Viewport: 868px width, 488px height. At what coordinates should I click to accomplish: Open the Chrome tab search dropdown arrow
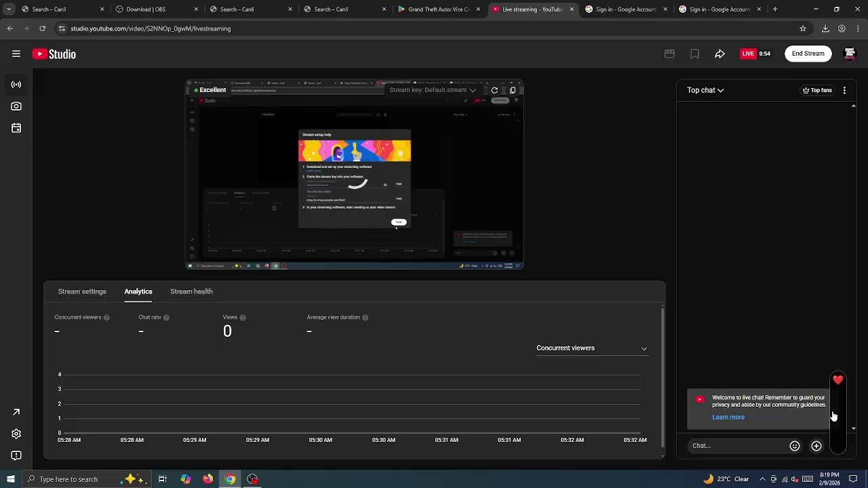click(x=8, y=9)
